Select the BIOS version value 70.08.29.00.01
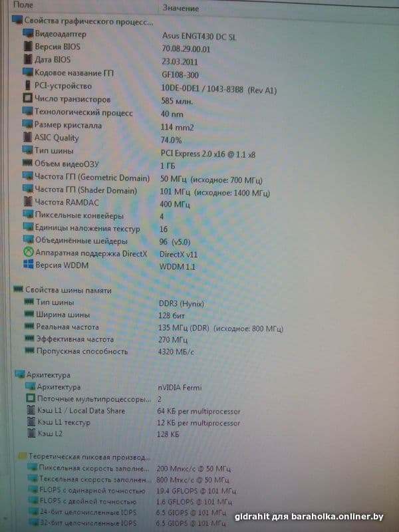 click(x=186, y=49)
